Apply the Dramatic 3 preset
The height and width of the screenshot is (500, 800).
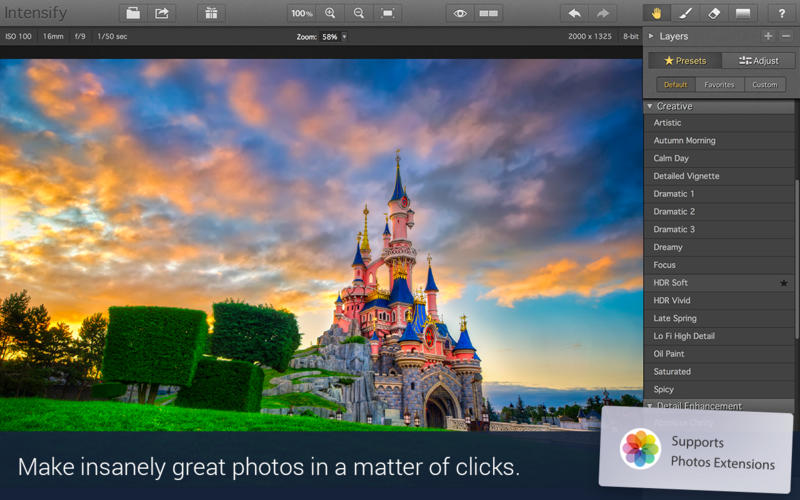(x=719, y=230)
